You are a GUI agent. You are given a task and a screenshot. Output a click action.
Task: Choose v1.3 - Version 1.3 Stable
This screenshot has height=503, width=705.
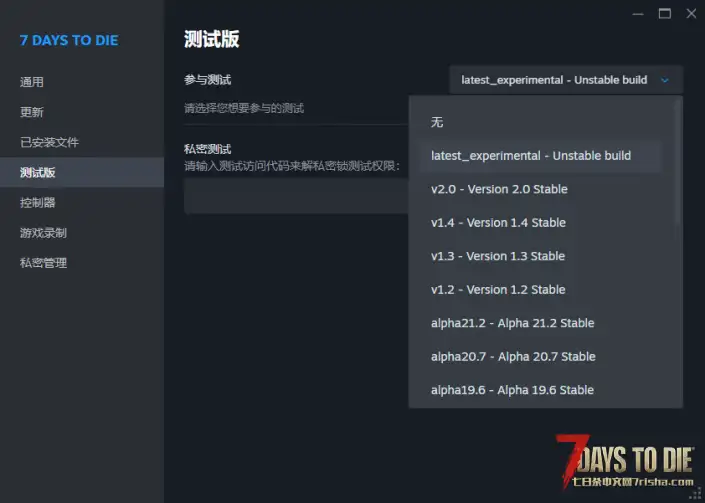(x=540, y=256)
